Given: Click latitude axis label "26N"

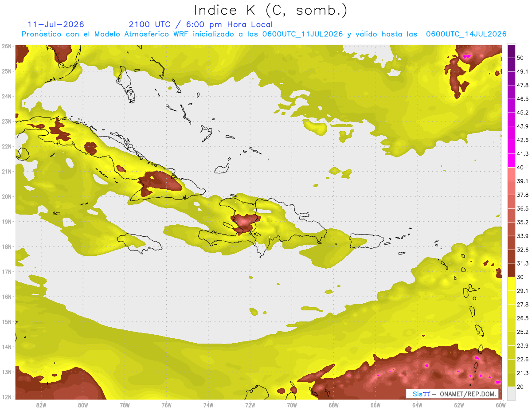Looking at the screenshot, I should click(x=6, y=46).
